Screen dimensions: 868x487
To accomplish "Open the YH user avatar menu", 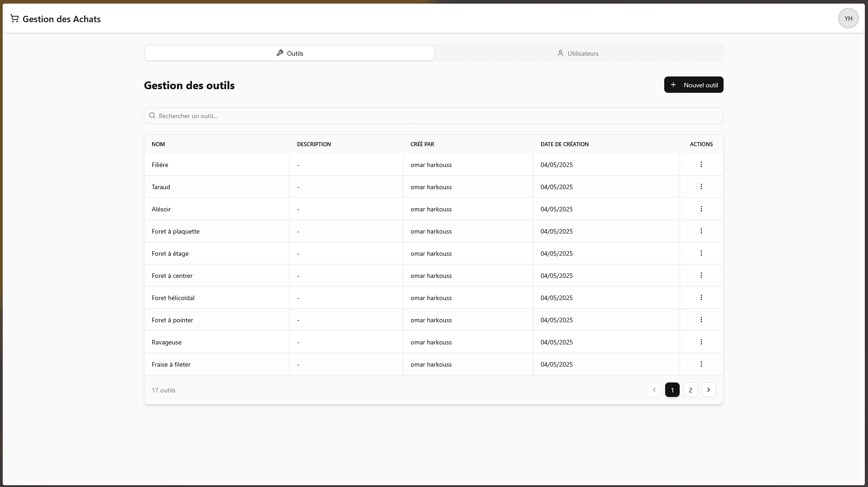I will pos(848,19).
